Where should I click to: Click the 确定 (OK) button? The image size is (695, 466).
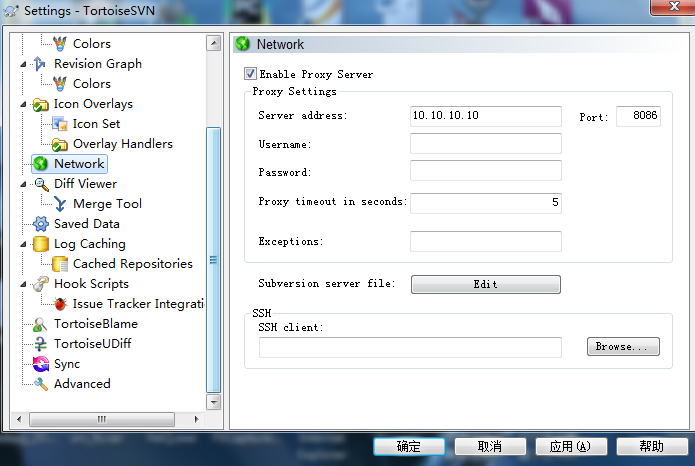[x=409, y=446]
